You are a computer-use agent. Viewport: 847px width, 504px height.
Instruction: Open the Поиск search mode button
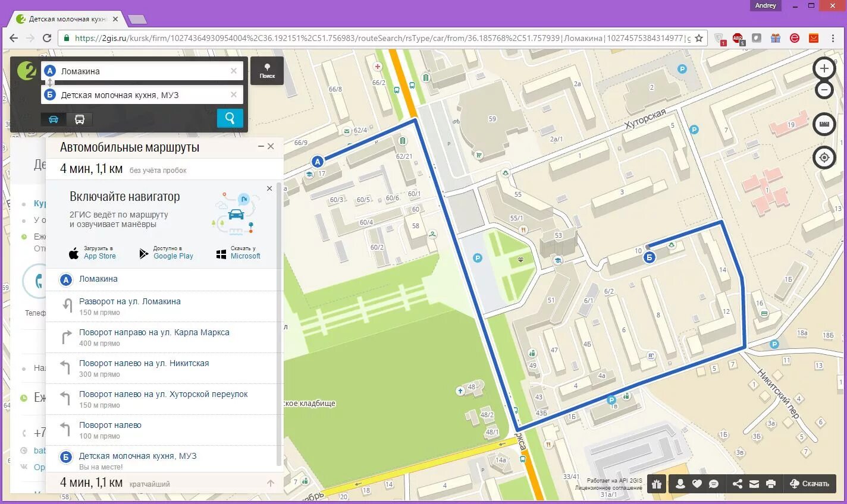coord(267,71)
